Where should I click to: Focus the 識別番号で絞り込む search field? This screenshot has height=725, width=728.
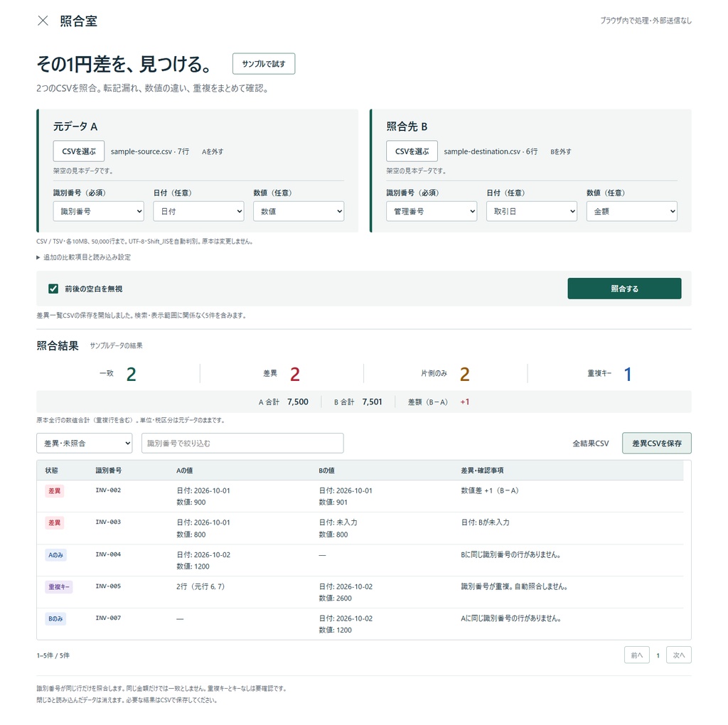pyautogui.click(x=242, y=444)
